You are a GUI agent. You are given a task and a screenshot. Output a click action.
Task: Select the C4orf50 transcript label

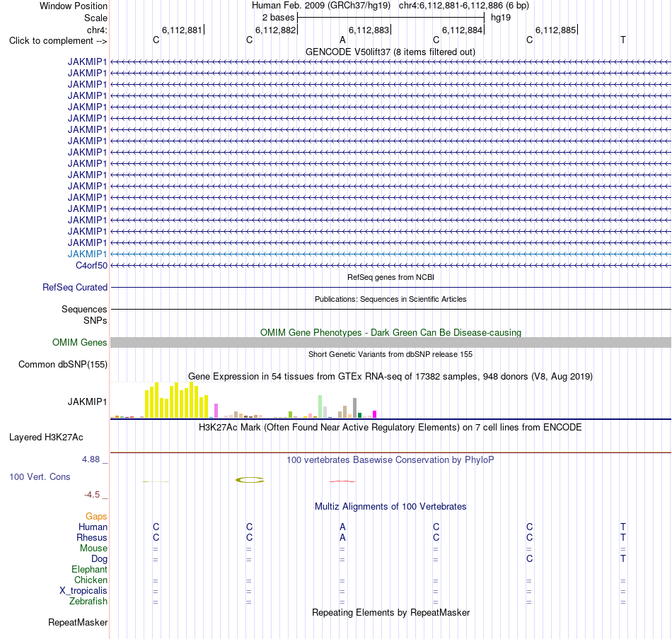[x=91, y=266]
